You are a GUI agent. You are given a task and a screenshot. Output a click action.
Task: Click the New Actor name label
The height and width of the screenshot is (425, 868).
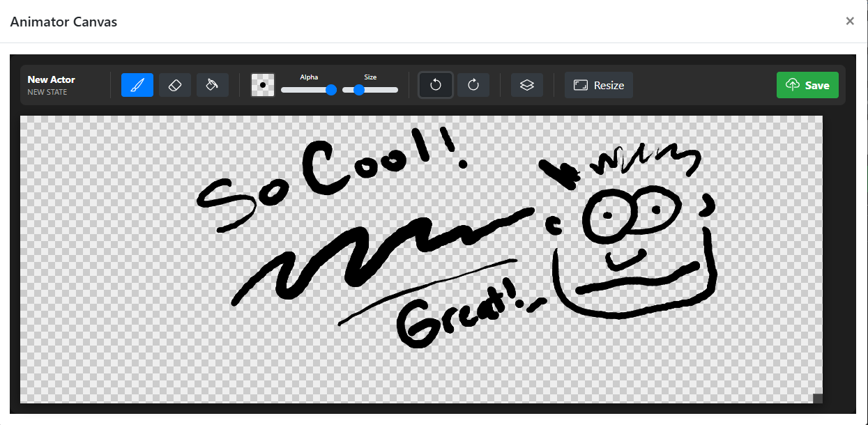pyautogui.click(x=51, y=79)
